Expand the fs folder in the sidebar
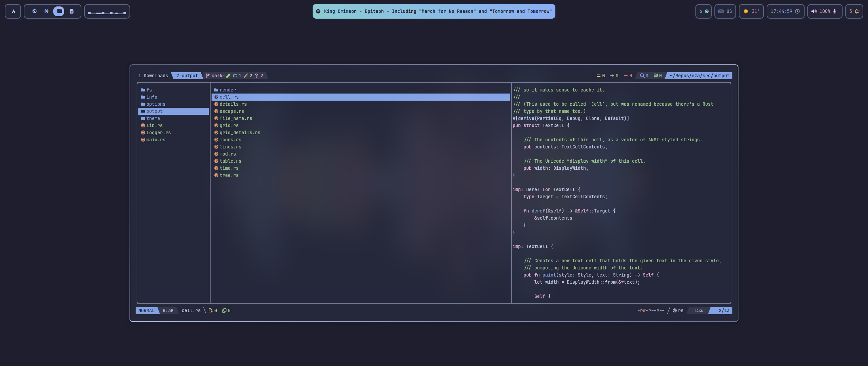 (149, 90)
